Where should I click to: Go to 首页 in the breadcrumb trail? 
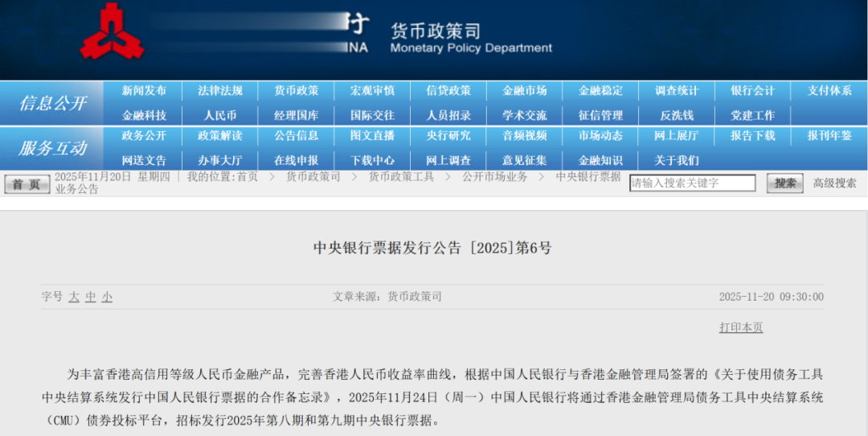pos(248,177)
